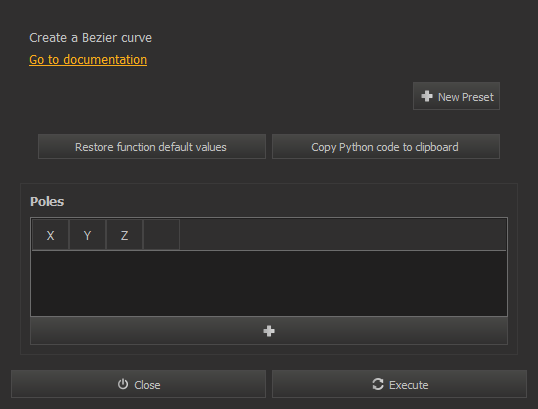Click the plus icon beside New Preset
This screenshot has height=409, width=538.
(x=427, y=96)
